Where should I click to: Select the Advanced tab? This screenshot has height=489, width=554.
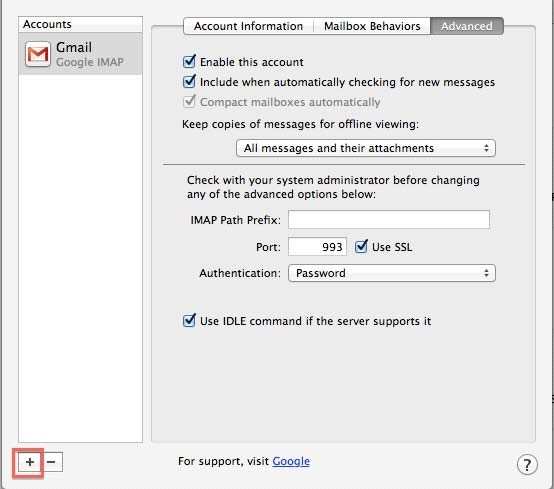click(467, 26)
